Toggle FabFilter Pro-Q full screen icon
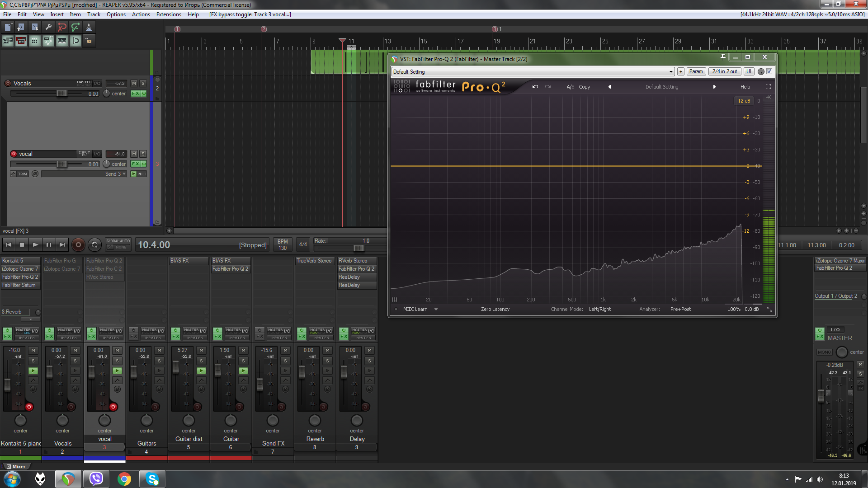The image size is (868, 488). 768,87
